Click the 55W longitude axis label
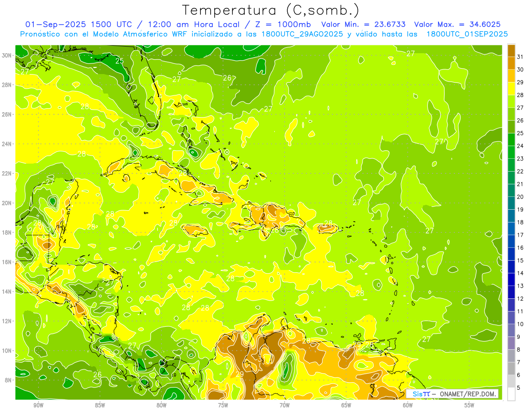Viewport: 532px width, 411px height. point(469,405)
